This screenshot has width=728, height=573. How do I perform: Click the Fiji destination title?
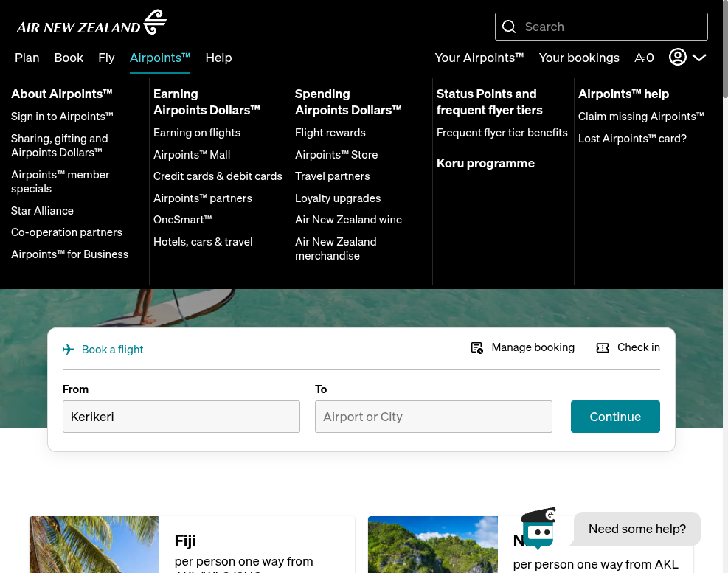coord(185,541)
